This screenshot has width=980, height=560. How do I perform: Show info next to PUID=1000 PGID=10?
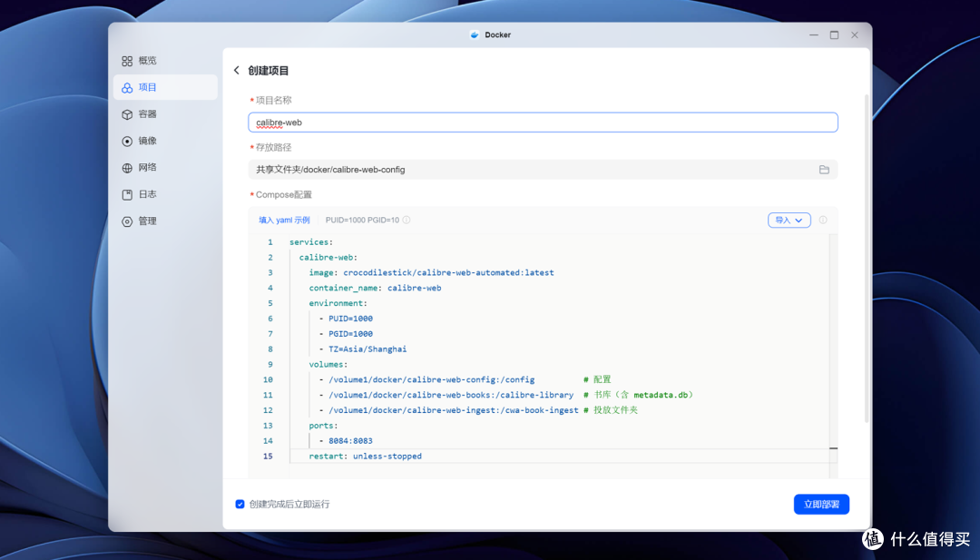tap(407, 220)
